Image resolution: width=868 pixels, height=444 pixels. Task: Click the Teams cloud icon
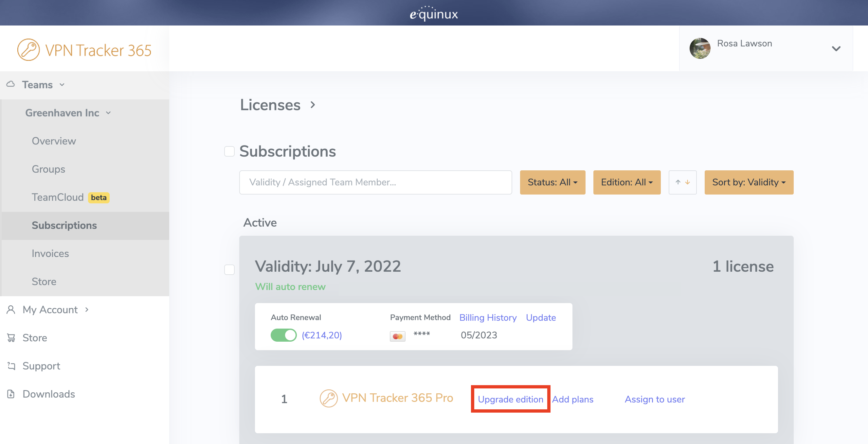click(x=11, y=84)
